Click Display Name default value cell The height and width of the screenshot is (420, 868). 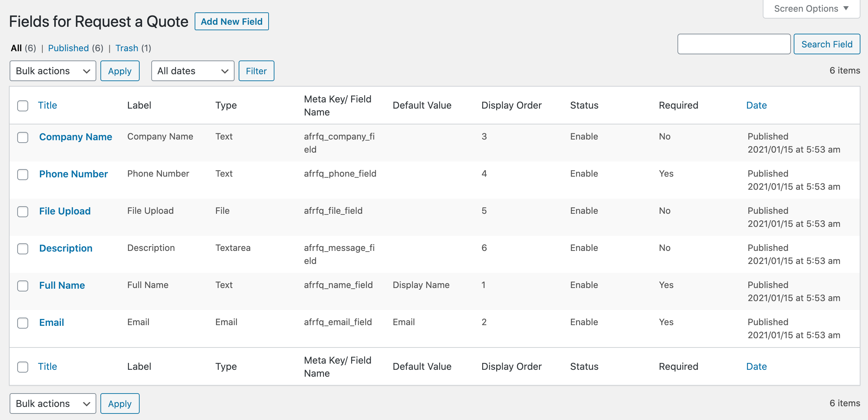pyautogui.click(x=421, y=285)
